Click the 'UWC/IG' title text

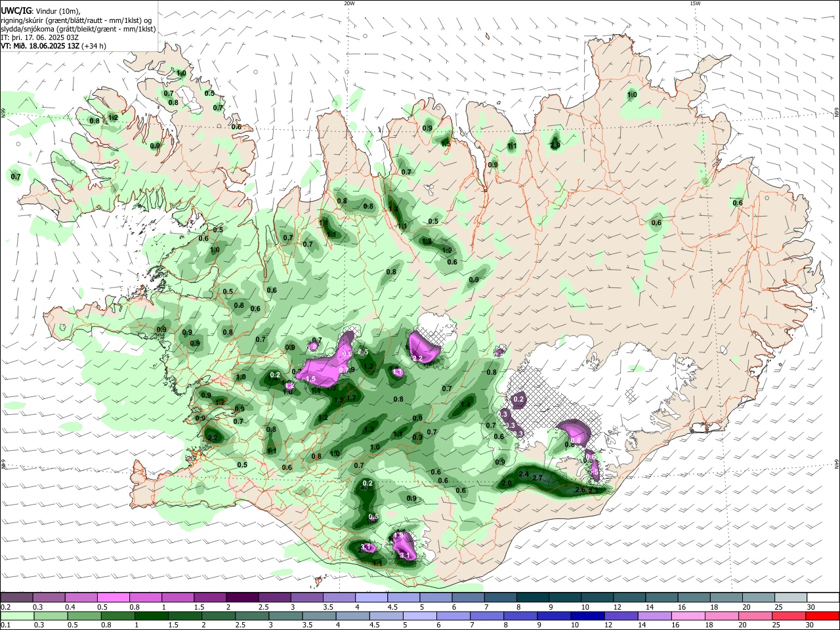click(x=16, y=10)
